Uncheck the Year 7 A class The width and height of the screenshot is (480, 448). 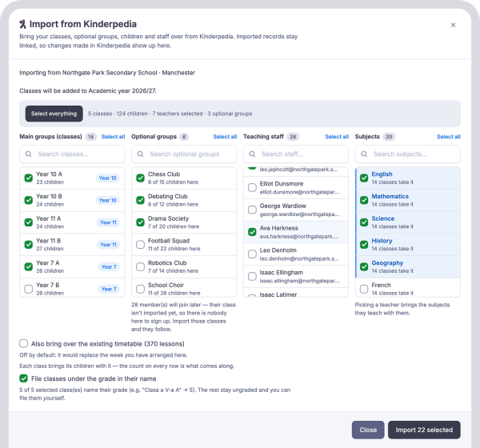[x=29, y=266]
